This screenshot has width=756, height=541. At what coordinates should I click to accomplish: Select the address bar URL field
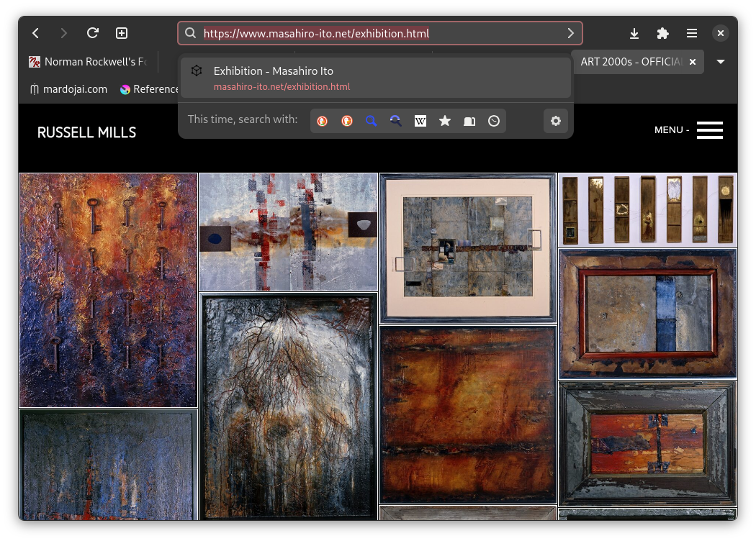point(380,33)
